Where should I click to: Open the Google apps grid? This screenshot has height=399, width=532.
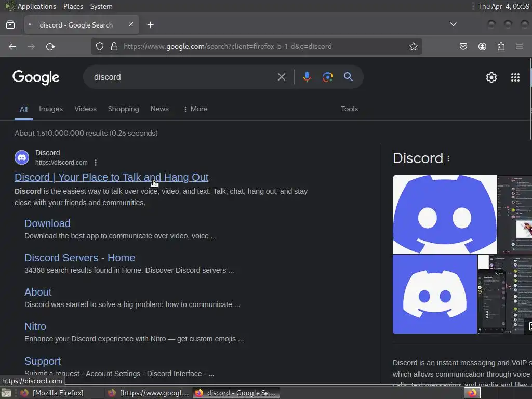pos(515,77)
